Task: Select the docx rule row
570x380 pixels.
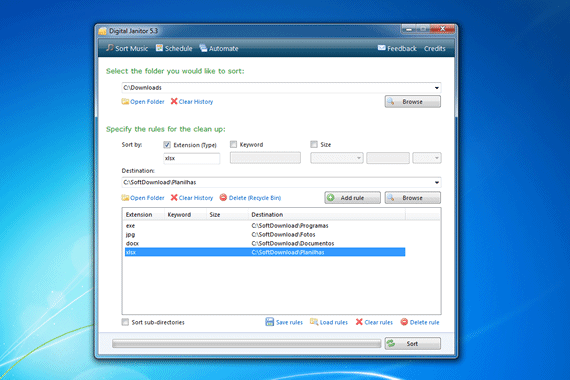Action: (265, 243)
